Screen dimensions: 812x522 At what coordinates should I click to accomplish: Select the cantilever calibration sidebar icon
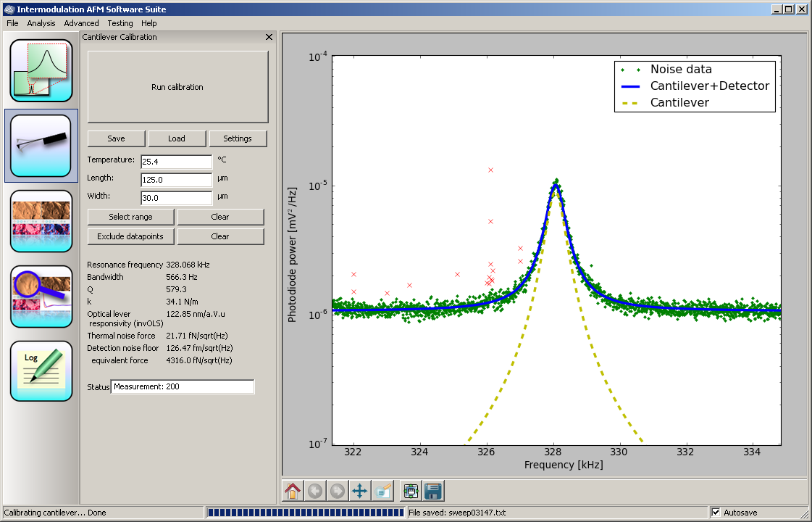41,146
